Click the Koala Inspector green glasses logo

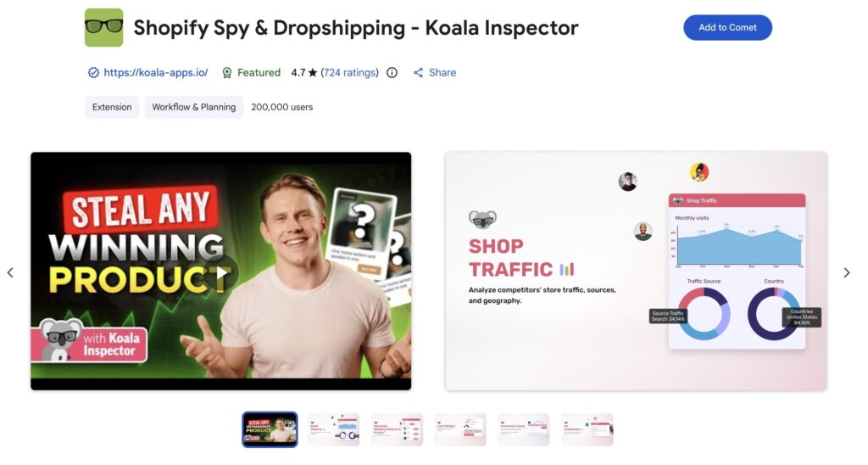point(103,28)
